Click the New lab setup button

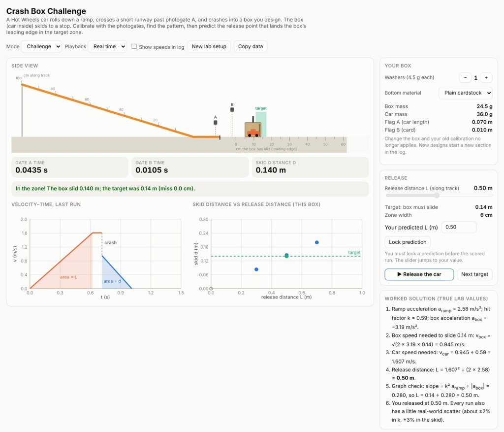[209, 47]
